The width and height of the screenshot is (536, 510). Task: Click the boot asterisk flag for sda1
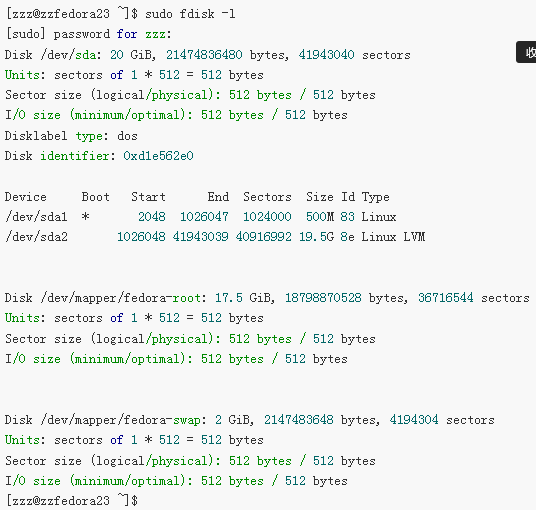[85, 216]
